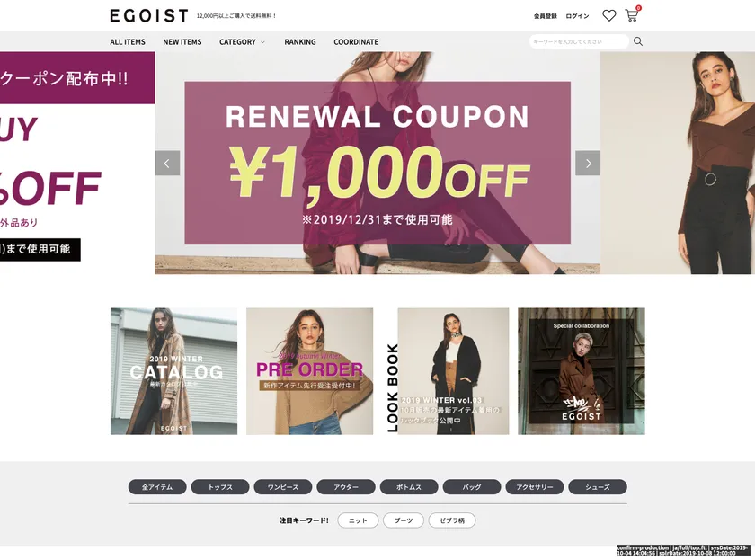Click the 会員登録 link
The image size is (755, 560).
(545, 16)
